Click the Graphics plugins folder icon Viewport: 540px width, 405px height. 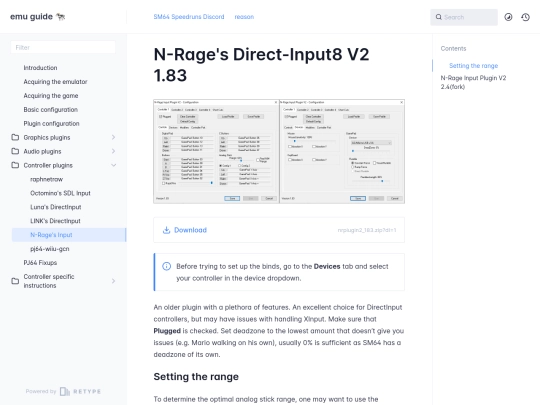coord(15,137)
